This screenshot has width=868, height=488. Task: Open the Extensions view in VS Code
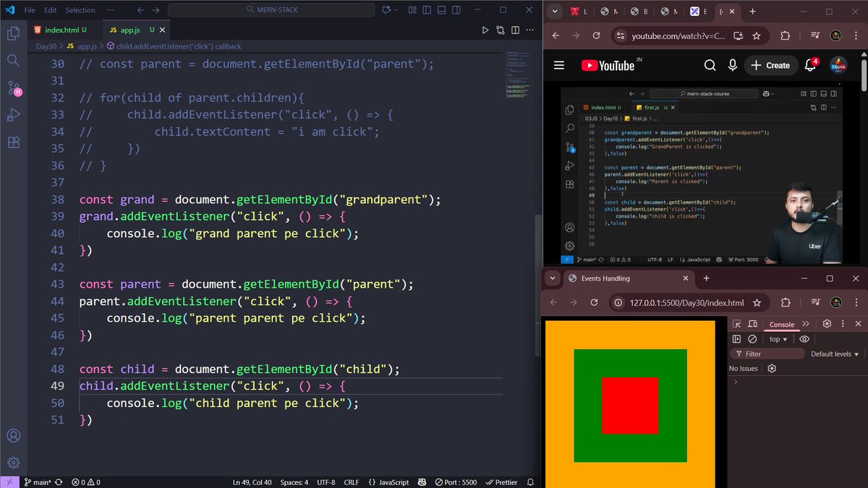point(13,142)
